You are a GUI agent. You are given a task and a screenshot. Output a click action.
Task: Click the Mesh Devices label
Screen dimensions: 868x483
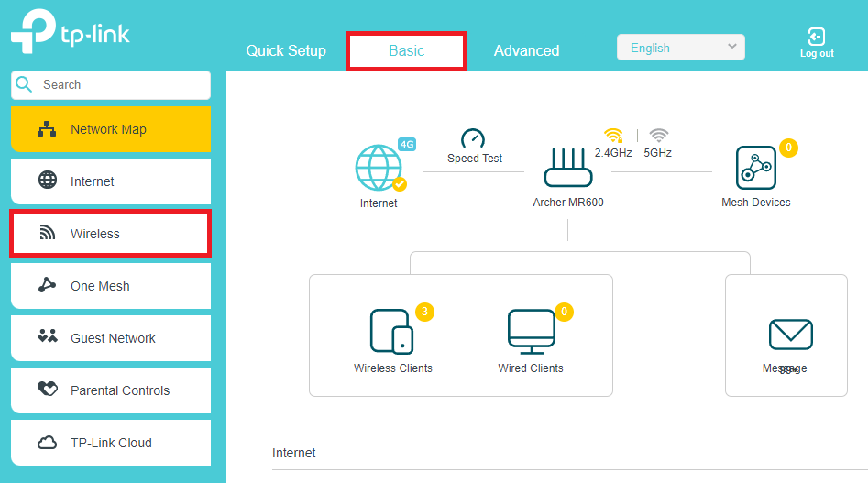(755, 202)
